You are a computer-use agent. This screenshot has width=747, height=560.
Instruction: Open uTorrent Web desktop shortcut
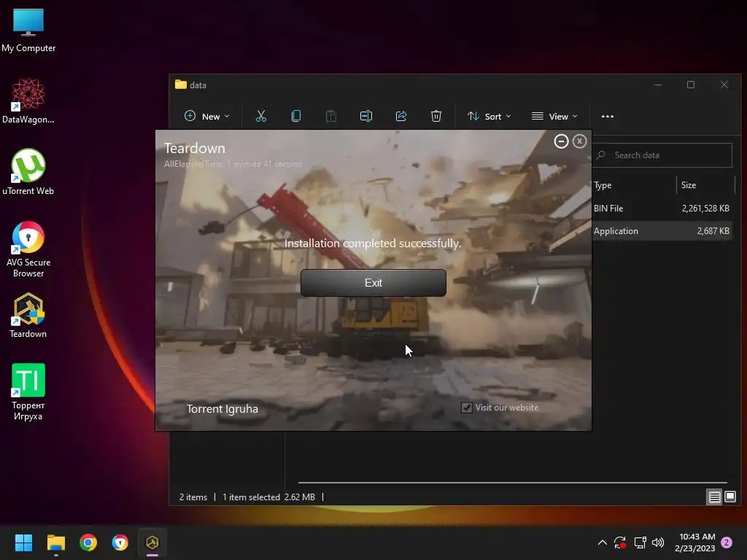click(x=28, y=172)
